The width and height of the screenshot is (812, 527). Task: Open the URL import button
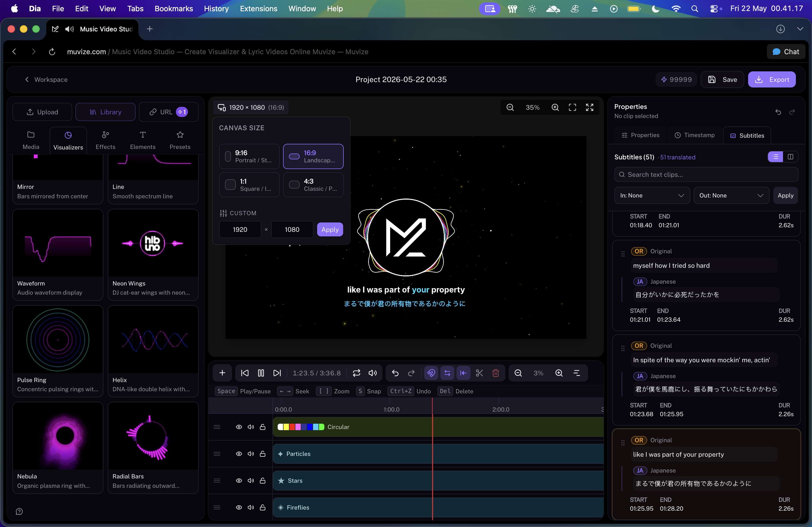pos(169,112)
